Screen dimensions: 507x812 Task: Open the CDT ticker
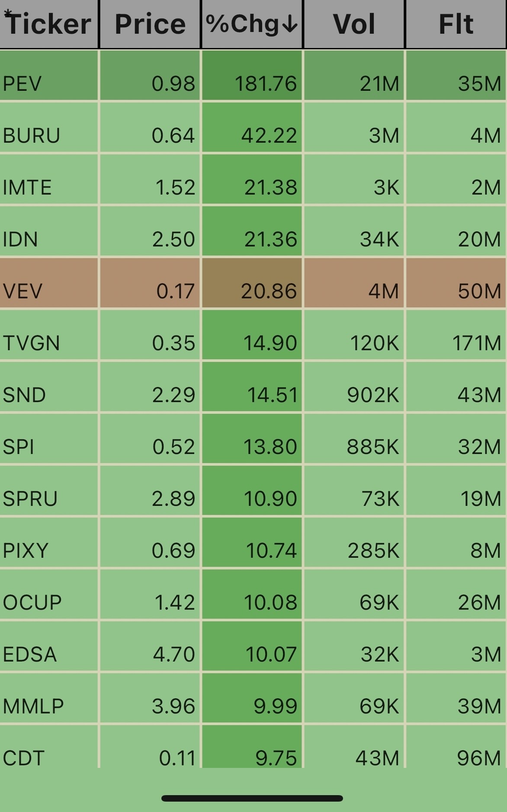point(24,758)
